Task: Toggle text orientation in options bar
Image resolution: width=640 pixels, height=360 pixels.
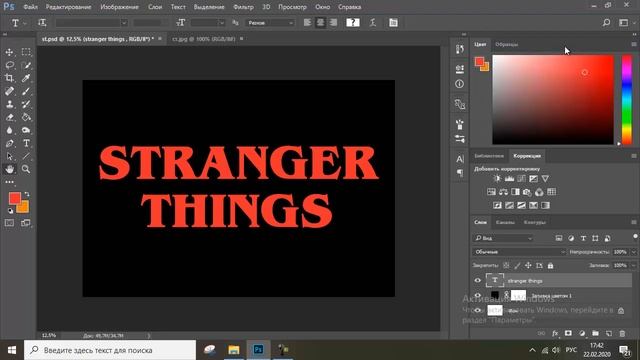Action: coord(42,23)
